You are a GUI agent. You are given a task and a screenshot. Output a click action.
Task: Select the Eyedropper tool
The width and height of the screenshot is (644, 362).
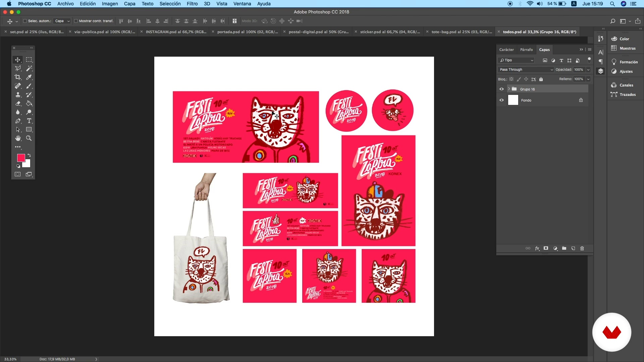point(29,77)
